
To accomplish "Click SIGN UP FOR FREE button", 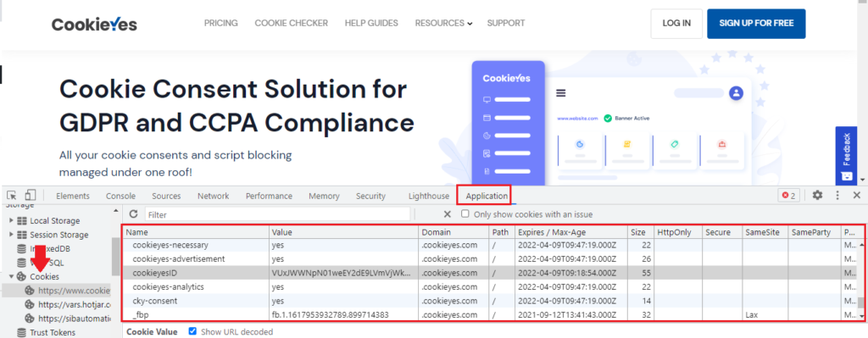I will tap(756, 23).
